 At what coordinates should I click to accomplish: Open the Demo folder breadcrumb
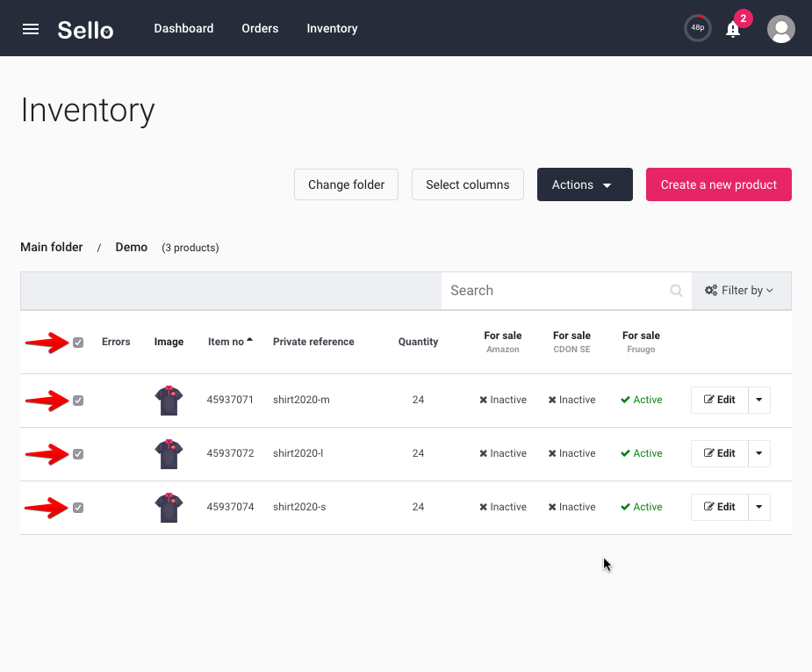click(131, 247)
